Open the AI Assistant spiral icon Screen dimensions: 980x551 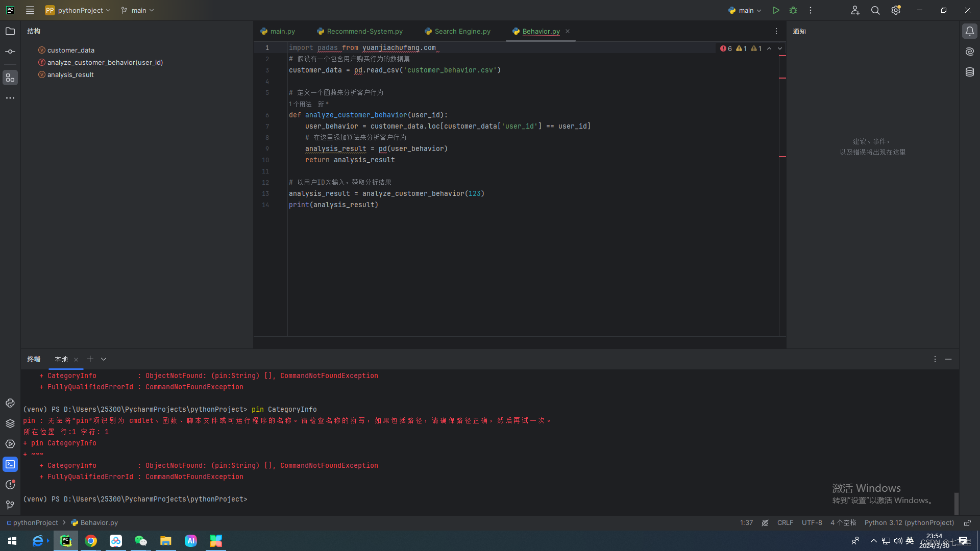970,52
